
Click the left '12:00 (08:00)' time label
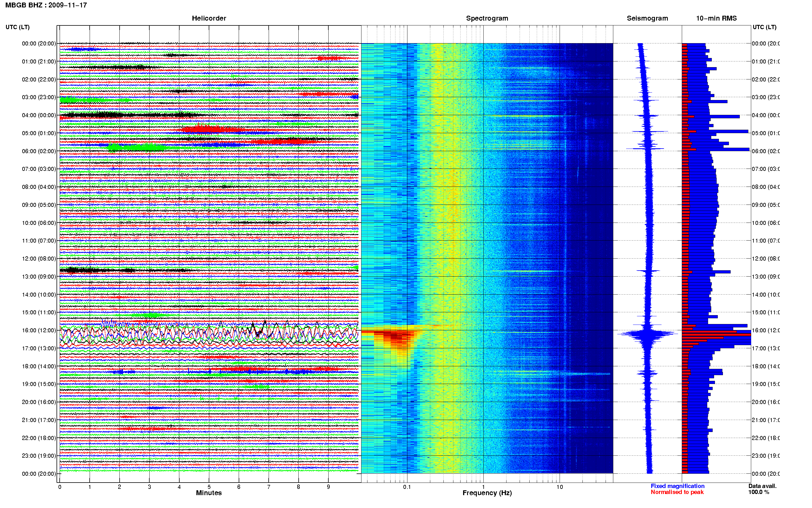(x=39, y=258)
